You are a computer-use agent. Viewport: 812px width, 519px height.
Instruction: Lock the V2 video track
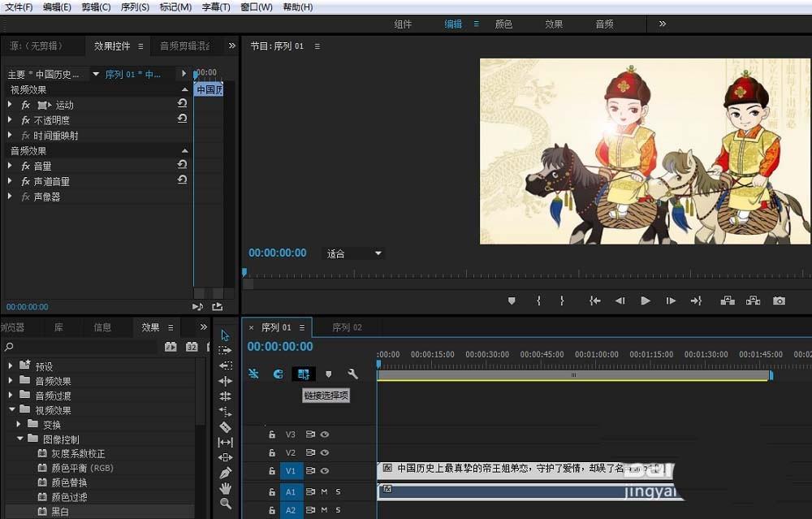tap(272, 452)
